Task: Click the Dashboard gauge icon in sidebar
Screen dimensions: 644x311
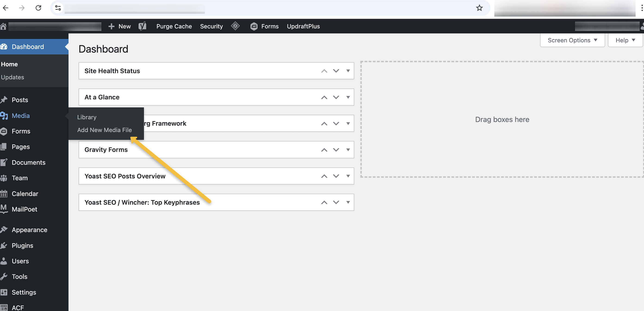Action: [4, 47]
